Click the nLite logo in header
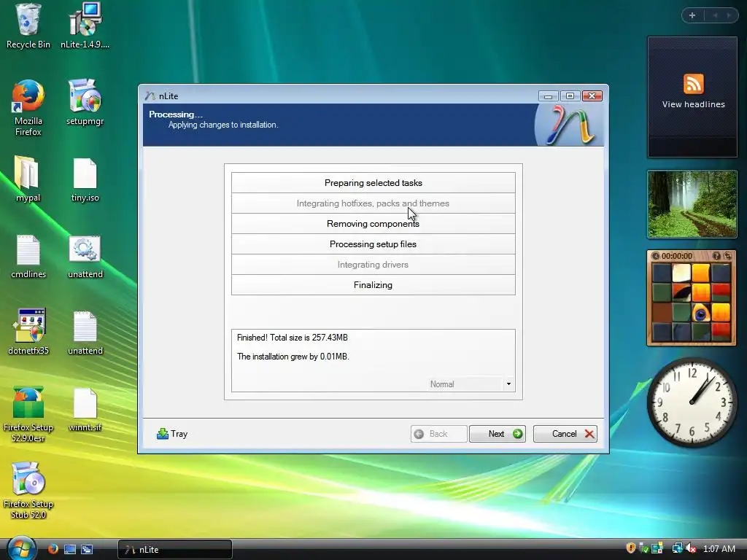Image resolution: width=747 pixels, height=560 pixels. click(x=570, y=125)
